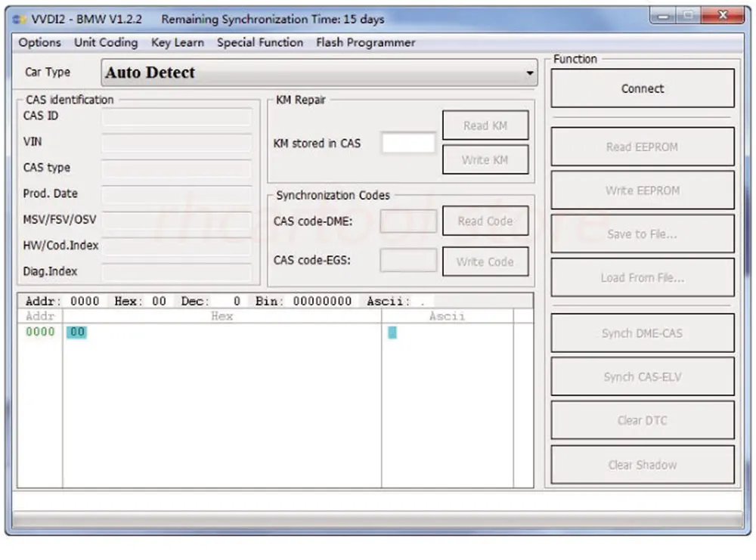
Task: Click the CAS ID field
Action: 176,116
